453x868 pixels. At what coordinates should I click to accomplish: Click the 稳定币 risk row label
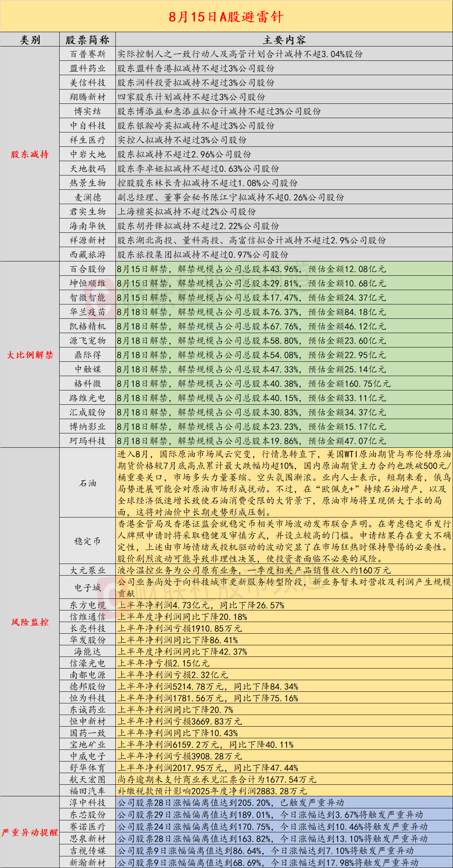[x=88, y=541]
